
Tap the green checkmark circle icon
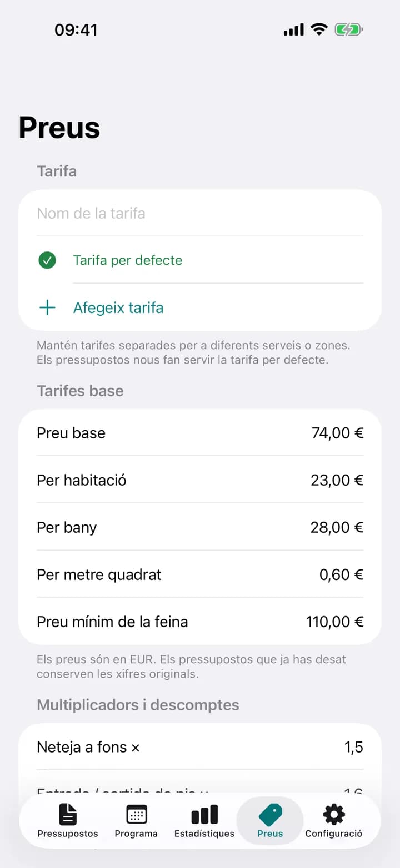tap(47, 260)
